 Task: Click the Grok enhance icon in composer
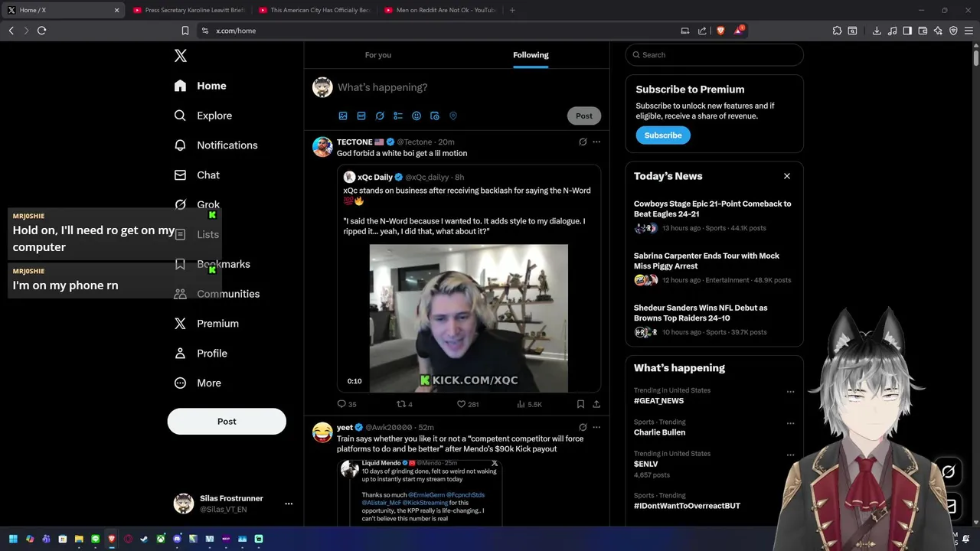[x=380, y=116]
